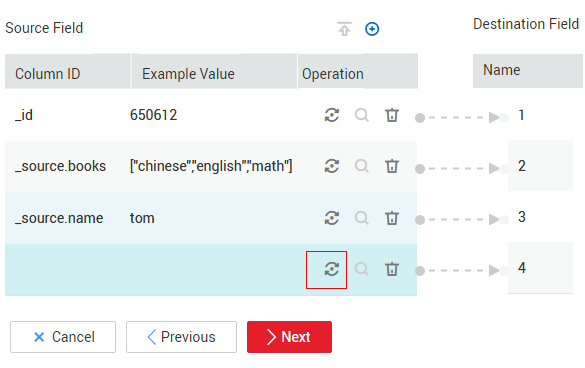Go back with Previous button
This screenshot has width=585, height=368.
pyautogui.click(x=181, y=337)
